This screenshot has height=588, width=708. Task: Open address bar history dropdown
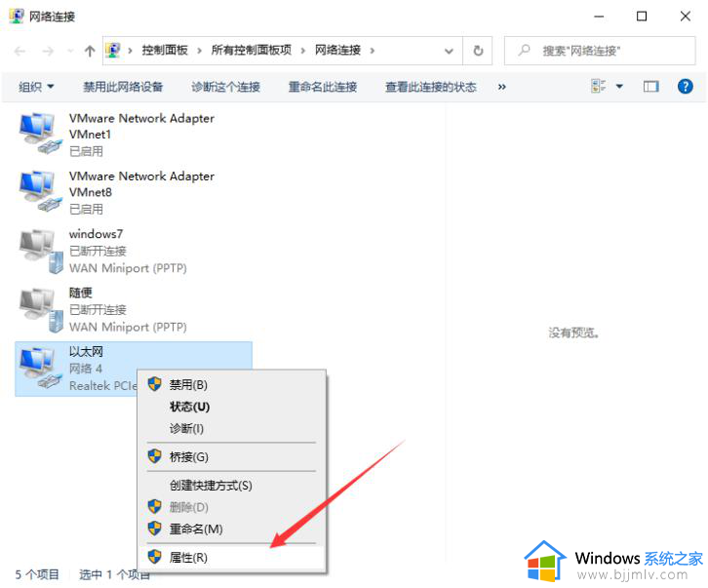pos(449,51)
